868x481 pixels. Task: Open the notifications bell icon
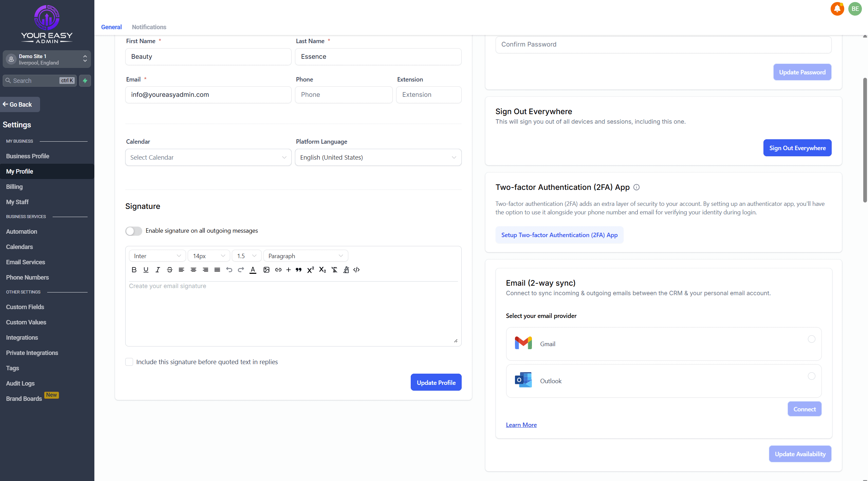(x=837, y=9)
